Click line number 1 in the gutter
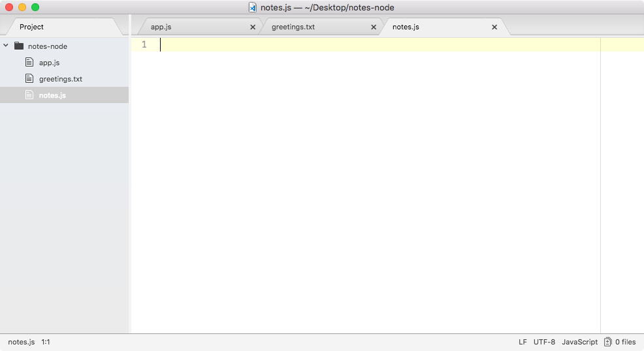The height and width of the screenshot is (351, 644). [144, 44]
